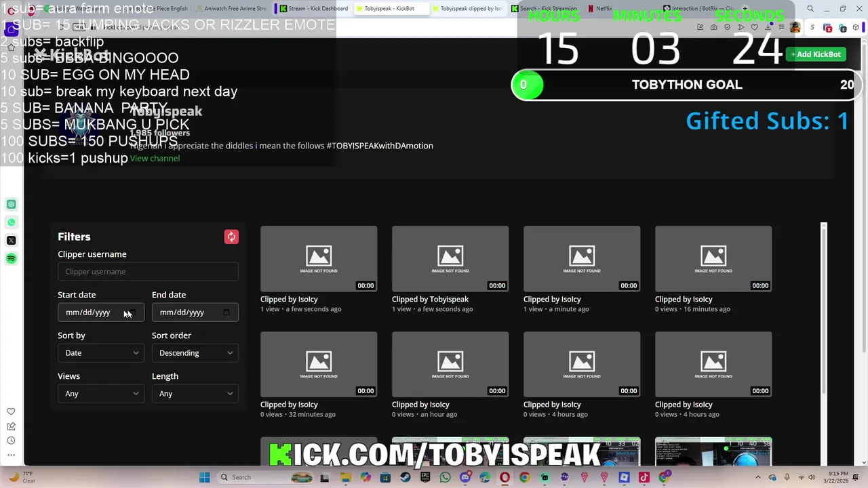868x488 pixels.
Task: Click the Add KickBot button
Action: [x=816, y=54]
